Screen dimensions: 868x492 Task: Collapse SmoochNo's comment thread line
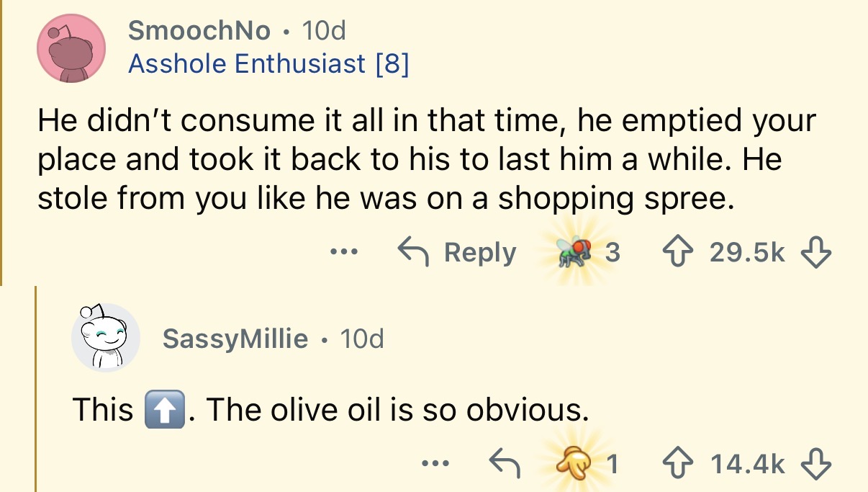(2, 144)
